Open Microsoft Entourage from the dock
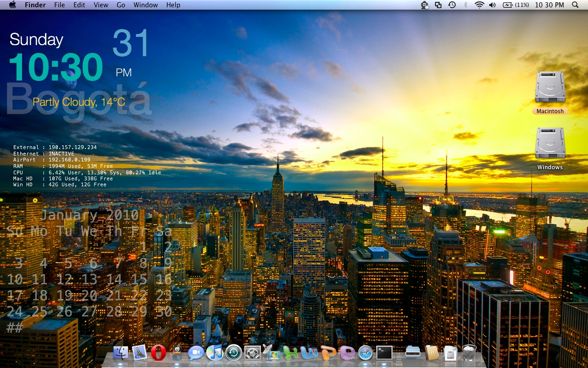588x368 pixels. [x=347, y=353]
